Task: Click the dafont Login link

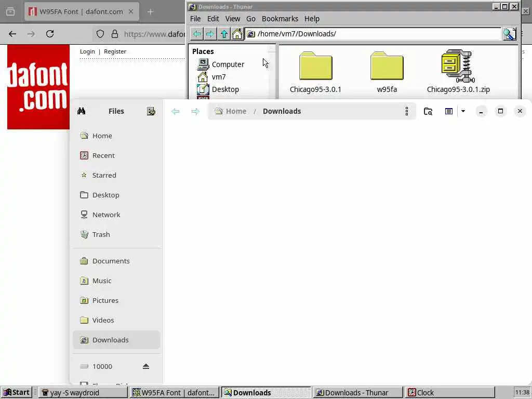Action: tap(87, 51)
